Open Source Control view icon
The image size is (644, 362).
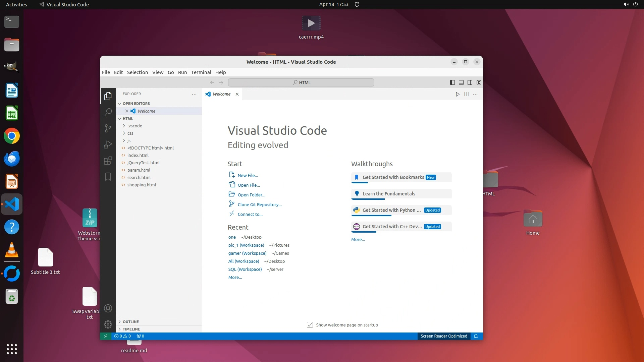point(108,128)
